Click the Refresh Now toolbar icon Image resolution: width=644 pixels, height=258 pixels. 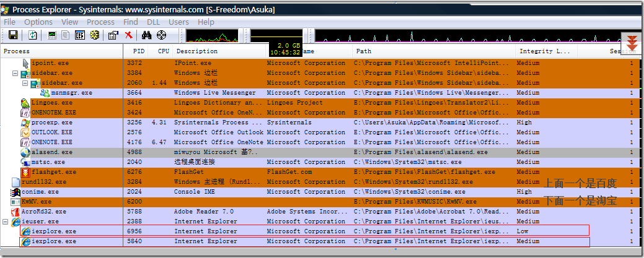32,35
